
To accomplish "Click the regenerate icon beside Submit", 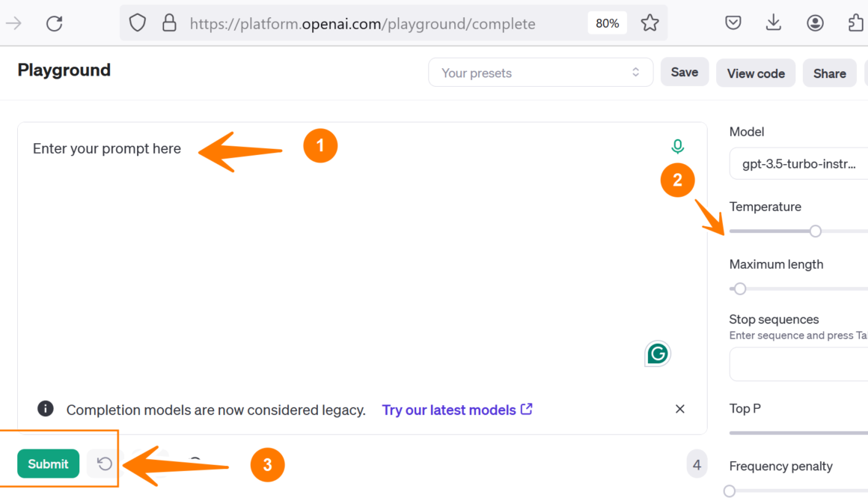I will (104, 464).
